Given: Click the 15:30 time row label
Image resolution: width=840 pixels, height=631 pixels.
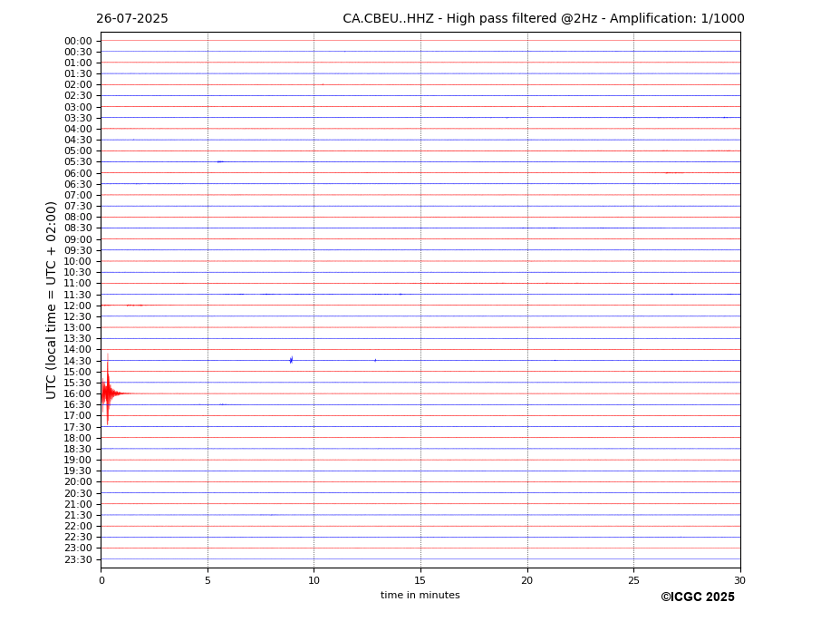Looking at the screenshot, I should [78, 383].
